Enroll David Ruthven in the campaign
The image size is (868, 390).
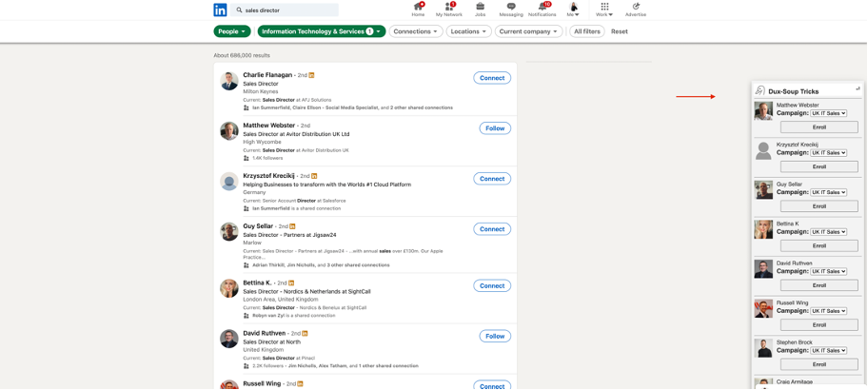point(819,285)
